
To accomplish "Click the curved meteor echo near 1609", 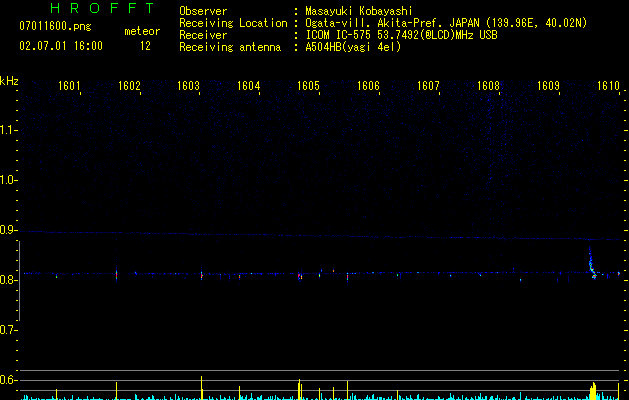I will click(592, 263).
